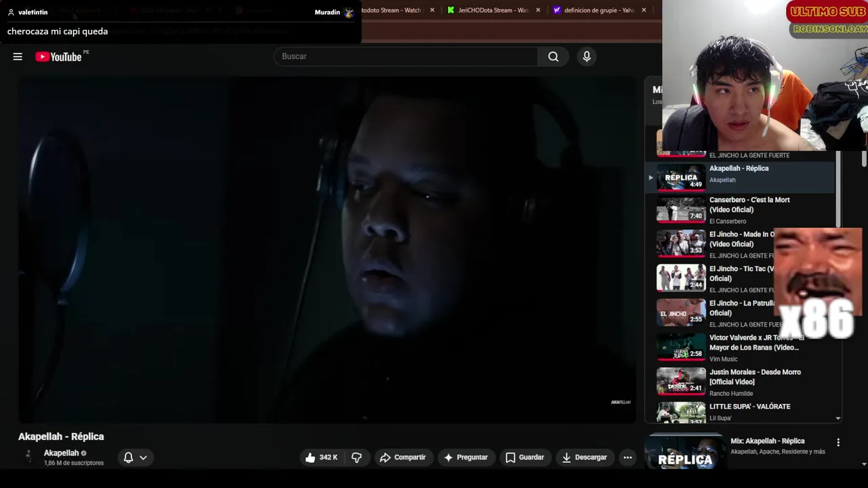Image resolution: width=868 pixels, height=488 pixels.
Task: Switch to JeriCHODota Stream browser tab
Action: [493, 10]
